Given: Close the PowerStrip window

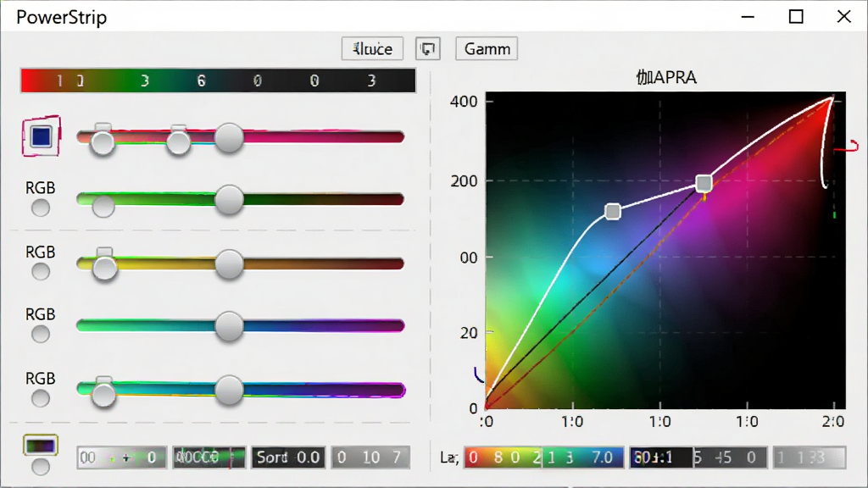Looking at the screenshot, I should pyautogui.click(x=844, y=17).
